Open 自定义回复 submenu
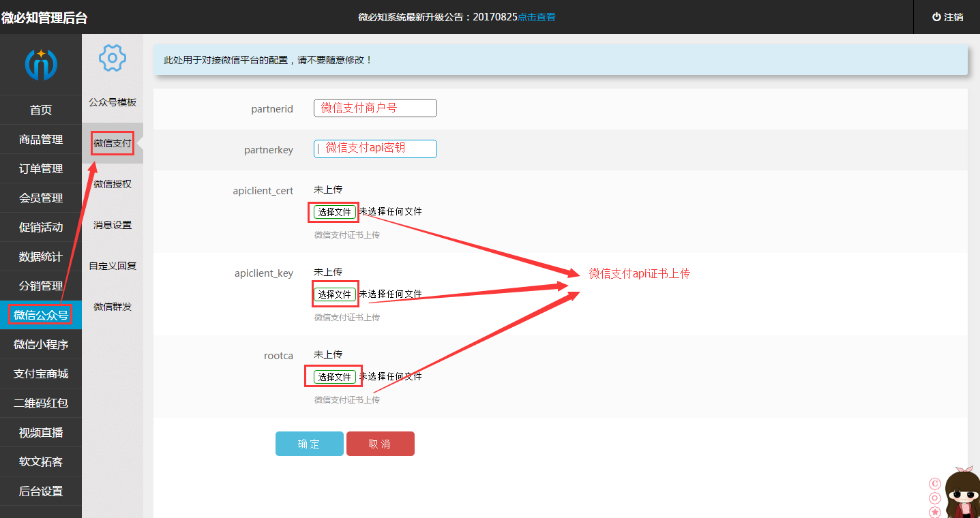This screenshot has height=518, width=980. (x=113, y=266)
